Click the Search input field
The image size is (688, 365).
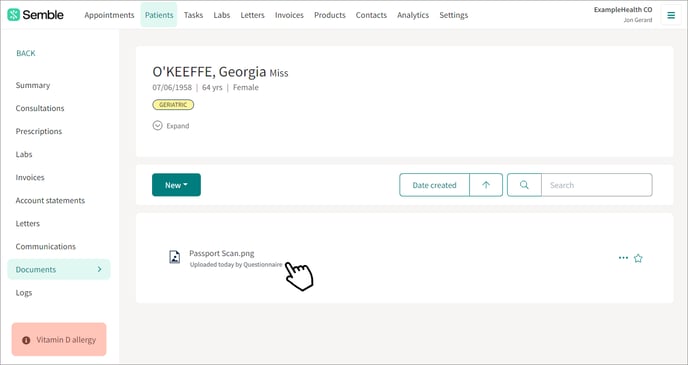click(597, 185)
